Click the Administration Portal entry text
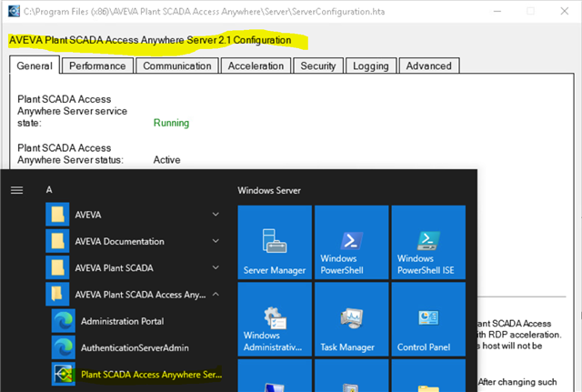582x392 pixels. [x=123, y=321]
